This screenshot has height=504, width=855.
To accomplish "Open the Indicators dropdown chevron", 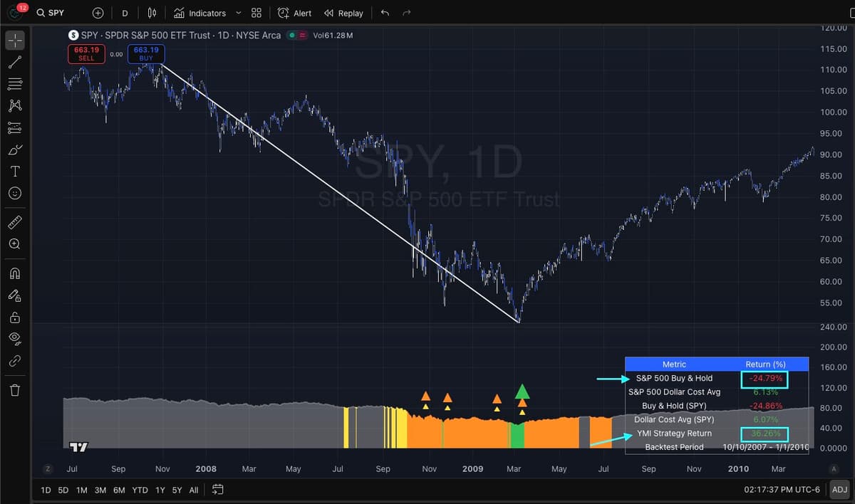I will tap(238, 12).
